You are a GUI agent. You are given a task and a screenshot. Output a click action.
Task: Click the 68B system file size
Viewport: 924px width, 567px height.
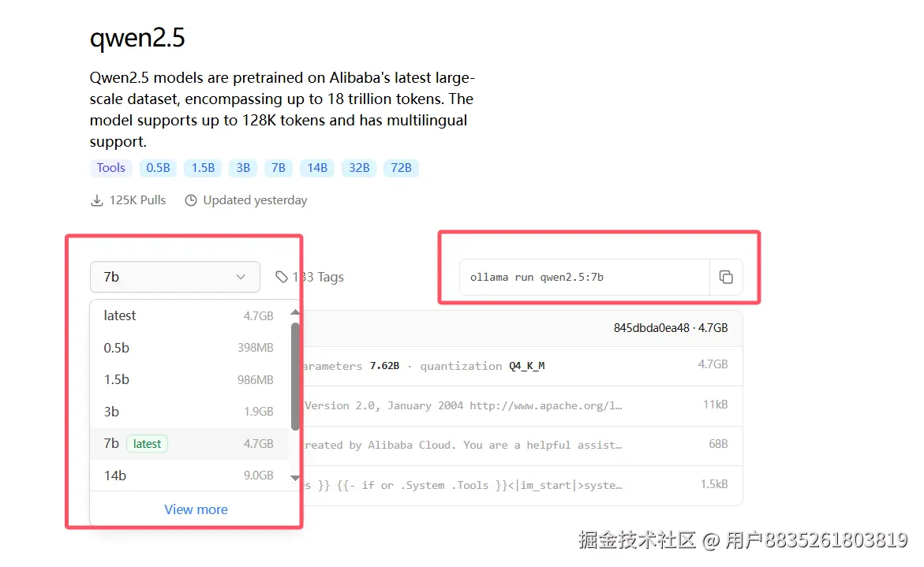(718, 444)
